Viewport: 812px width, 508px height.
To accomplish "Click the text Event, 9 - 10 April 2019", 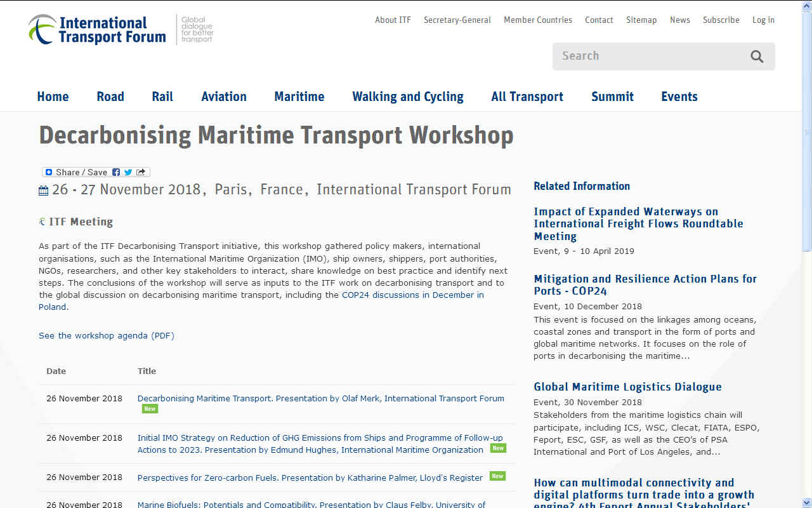I will click(584, 251).
